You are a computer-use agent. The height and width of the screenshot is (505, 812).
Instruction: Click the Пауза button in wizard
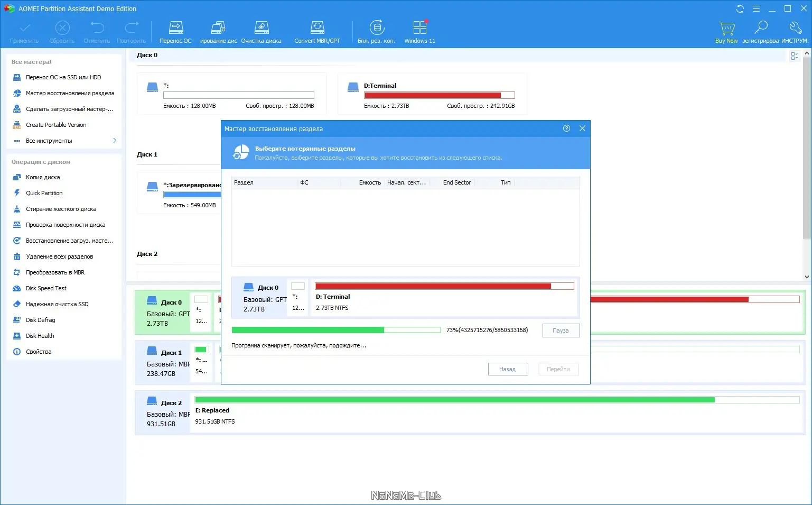pyautogui.click(x=561, y=330)
